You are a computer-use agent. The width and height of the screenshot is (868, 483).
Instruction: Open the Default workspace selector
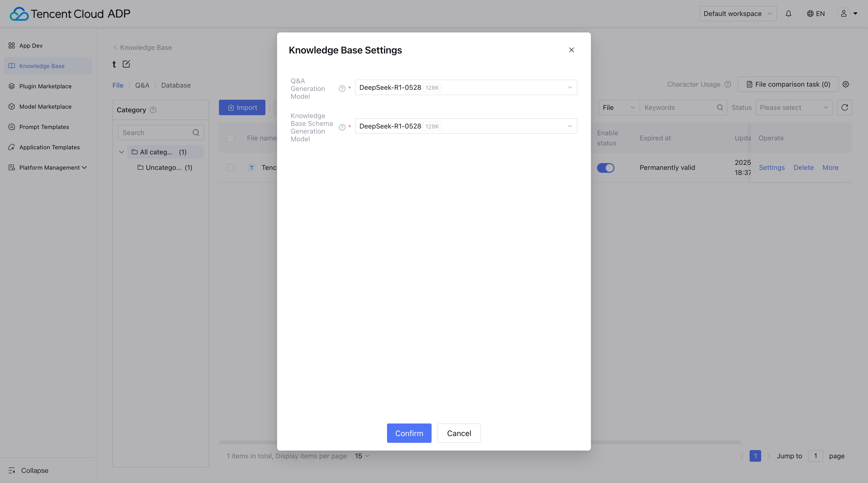(x=738, y=14)
